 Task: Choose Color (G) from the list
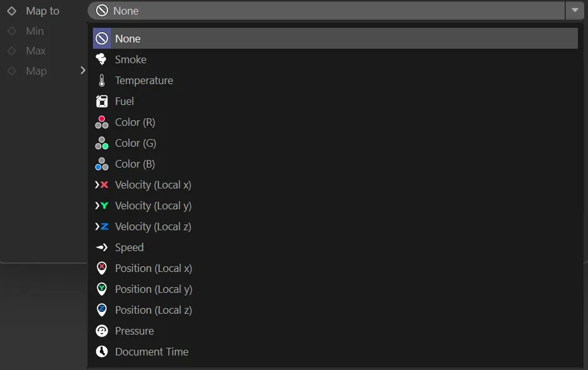click(135, 143)
